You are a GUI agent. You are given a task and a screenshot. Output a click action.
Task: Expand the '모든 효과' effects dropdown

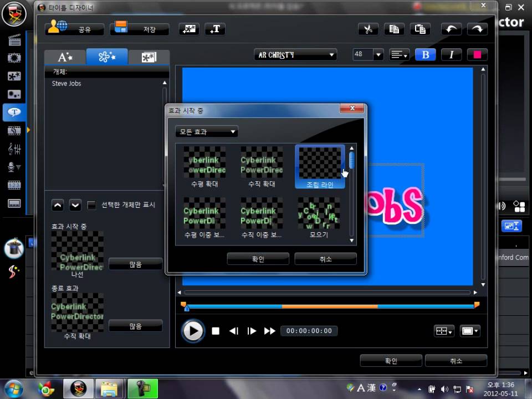pyautogui.click(x=206, y=132)
